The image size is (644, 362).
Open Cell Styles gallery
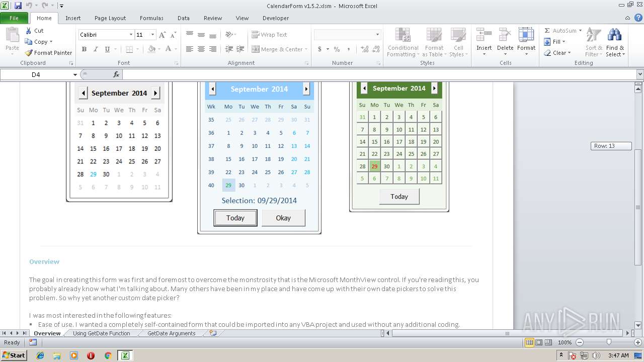[x=458, y=42]
